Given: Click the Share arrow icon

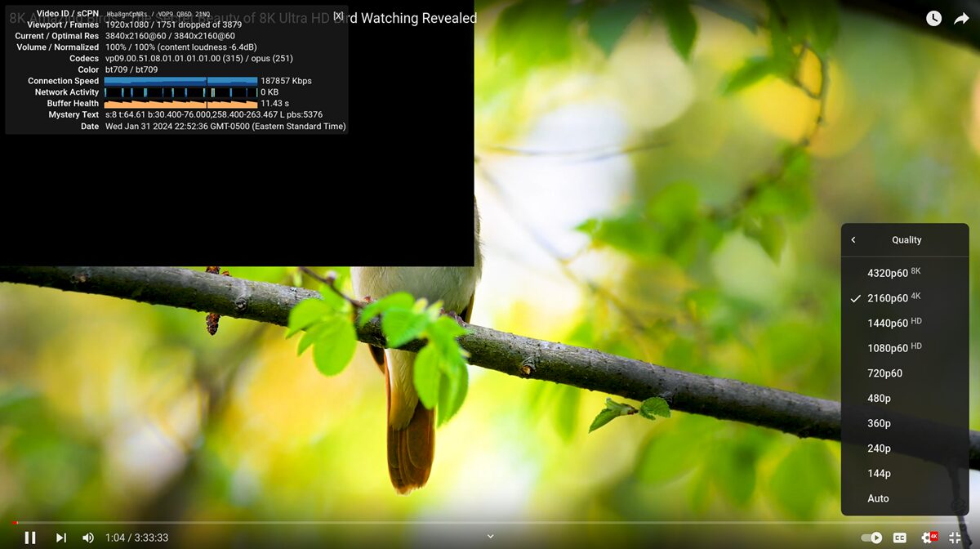Looking at the screenshot, I should coord(961,18).
